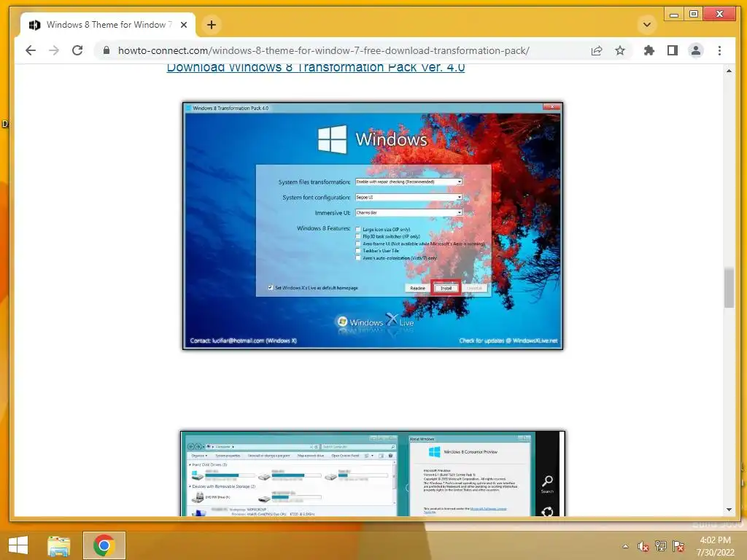
Task: View site security padlock info
Action: coord(107,50)
